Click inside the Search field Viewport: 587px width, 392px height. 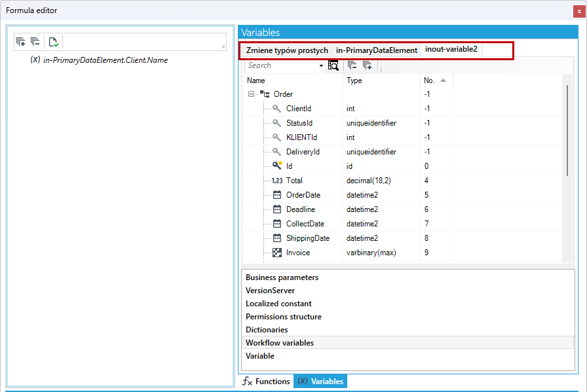[282, 65]
